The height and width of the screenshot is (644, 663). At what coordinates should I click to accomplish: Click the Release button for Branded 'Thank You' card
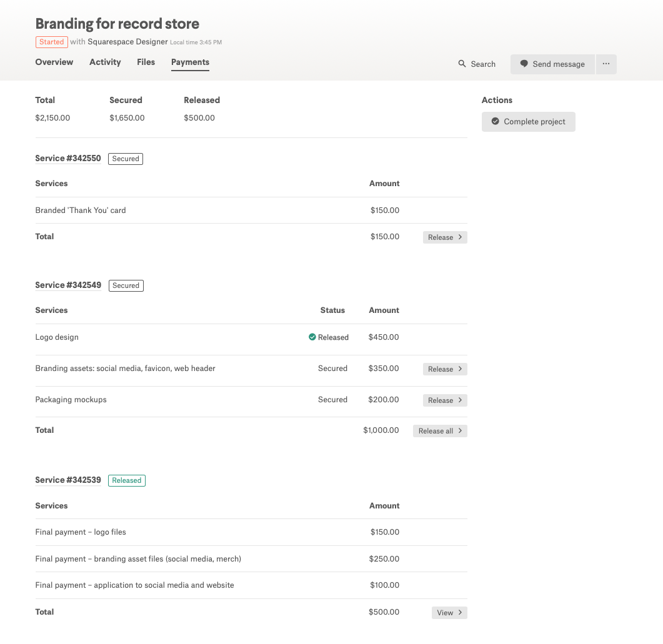[x=445, y=237]
